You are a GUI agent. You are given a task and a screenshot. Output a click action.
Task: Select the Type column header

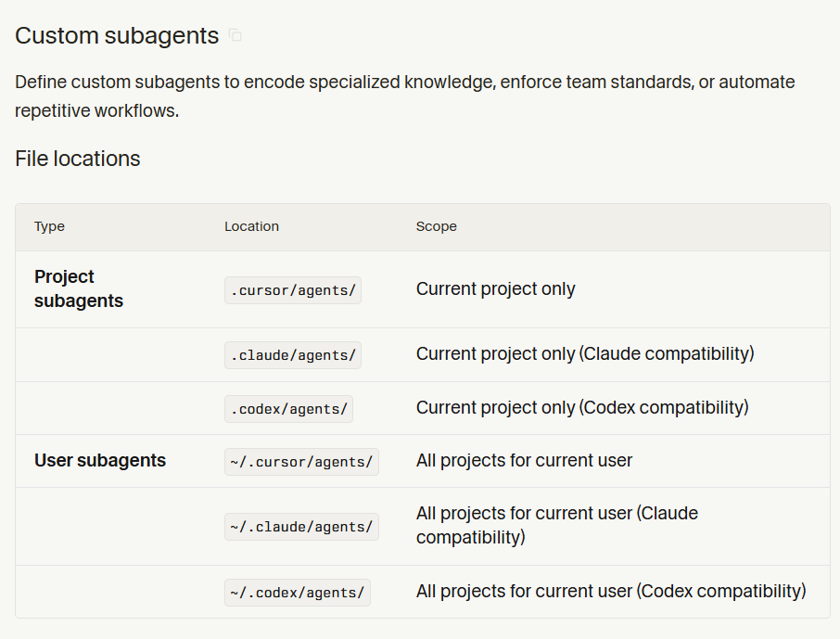pyautogui.click(x=49, y=226)
